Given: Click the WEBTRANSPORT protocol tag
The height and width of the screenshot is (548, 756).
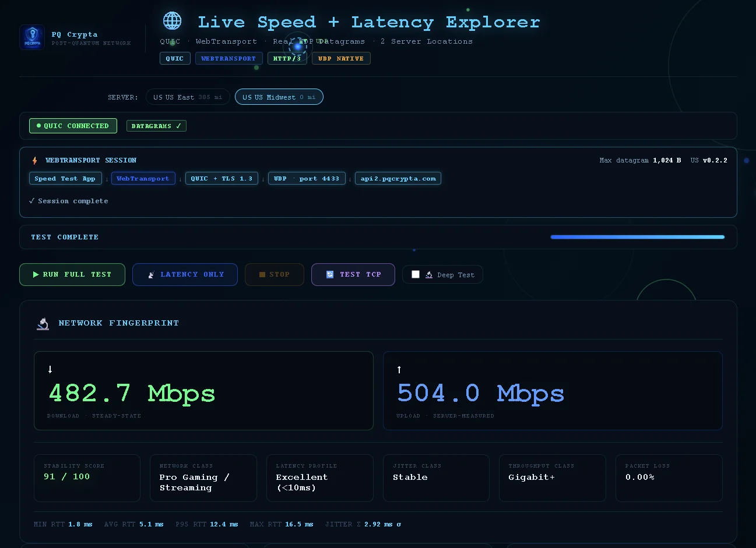Looking at the screenshot, I should [x=228, y=58].
